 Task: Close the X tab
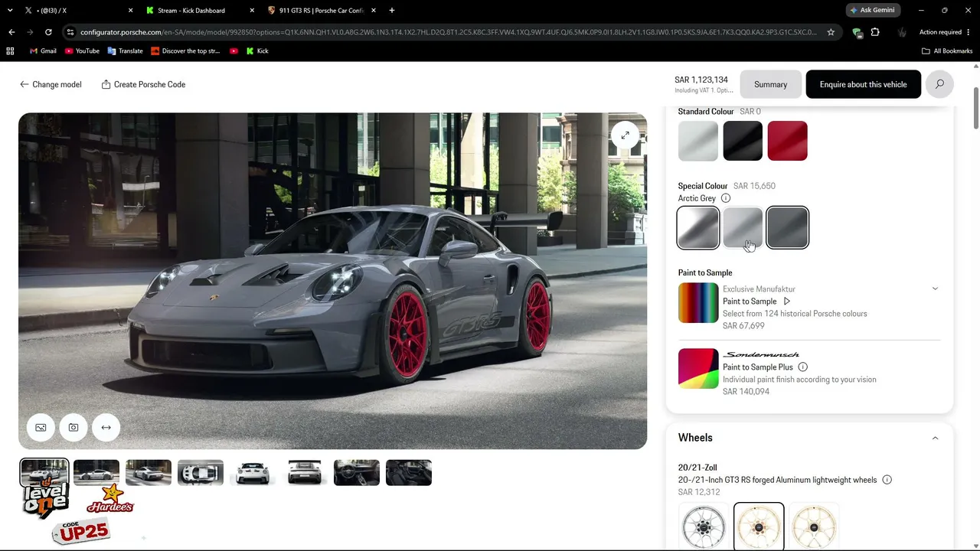point(130,11)
